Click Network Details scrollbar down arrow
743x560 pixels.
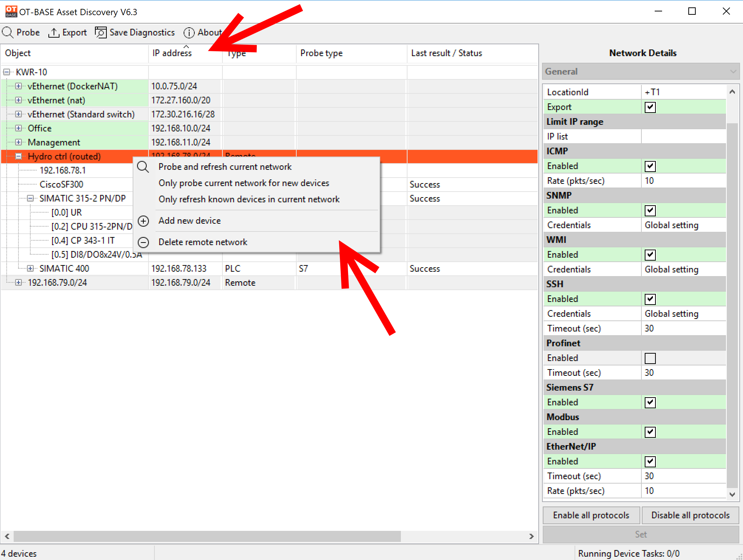click(732, 495)
